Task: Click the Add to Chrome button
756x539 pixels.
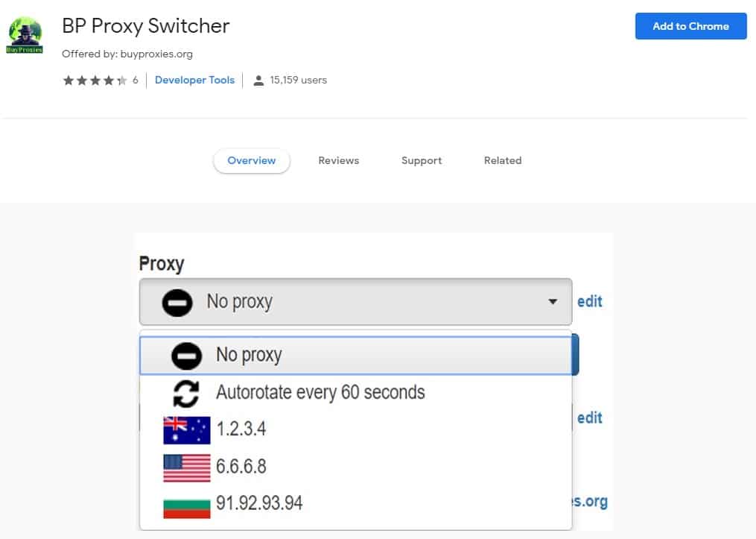Action: [x=690, y=26]
